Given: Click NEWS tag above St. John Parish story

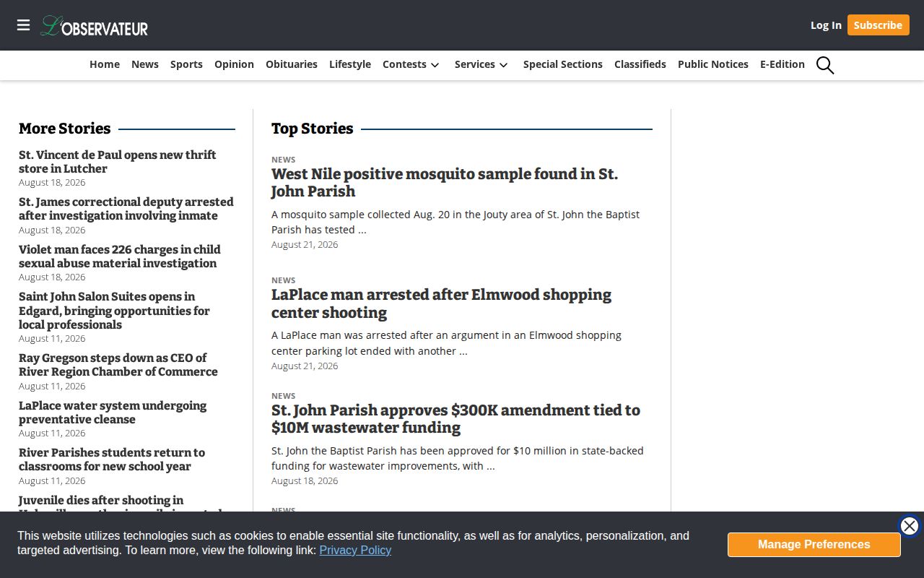Looking at the screenshot, I should [x=284, y=396].
